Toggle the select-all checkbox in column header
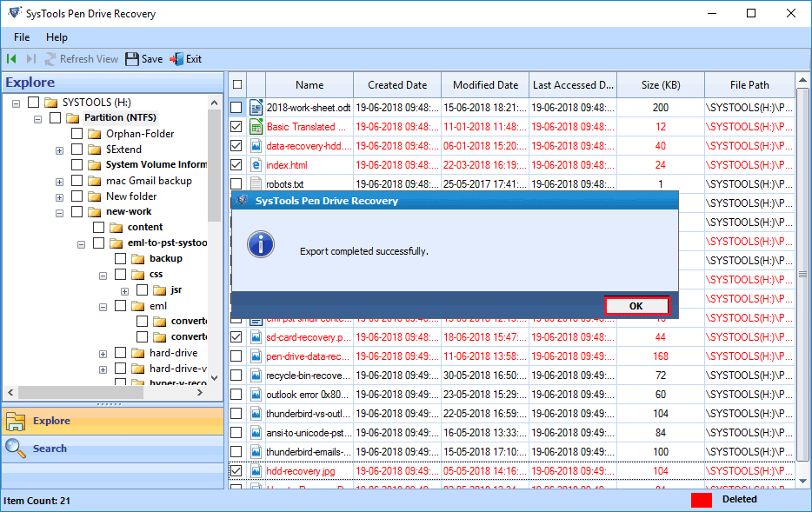The width and height of the screenshot is (812, 512). coord(237,84)
